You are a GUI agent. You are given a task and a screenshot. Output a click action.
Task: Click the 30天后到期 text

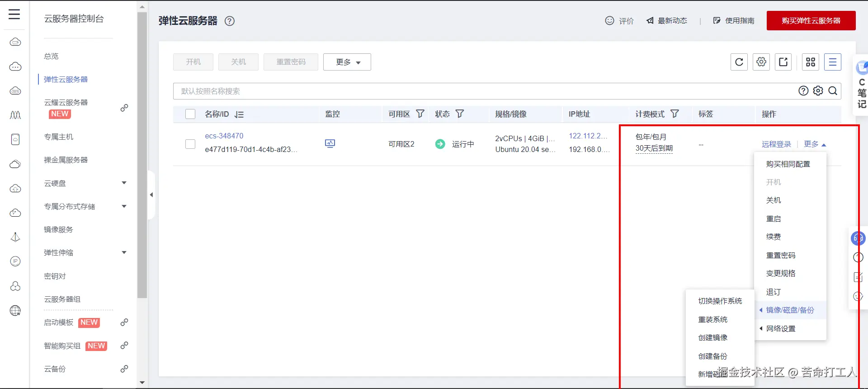point(654,148)
